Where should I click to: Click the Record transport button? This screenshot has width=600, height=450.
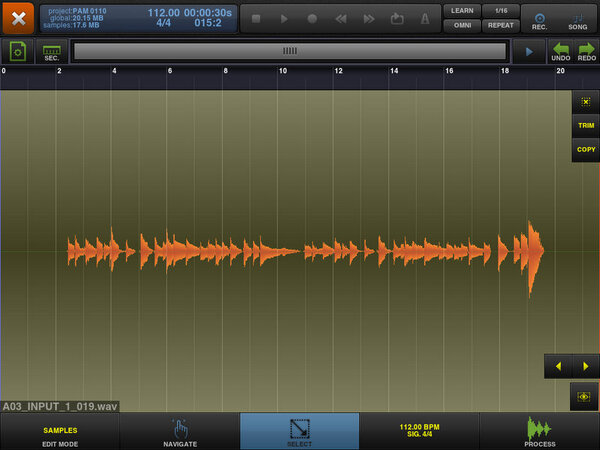coord(312,18)
